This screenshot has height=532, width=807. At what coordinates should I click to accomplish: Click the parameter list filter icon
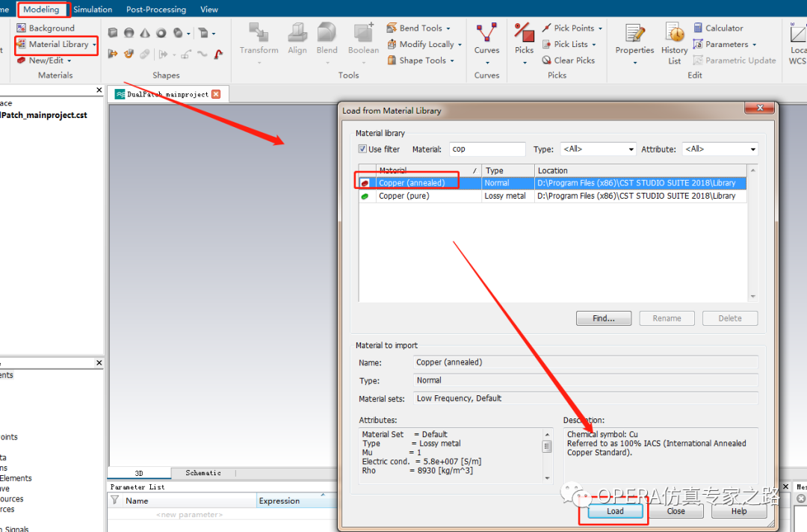coord(115,500)
